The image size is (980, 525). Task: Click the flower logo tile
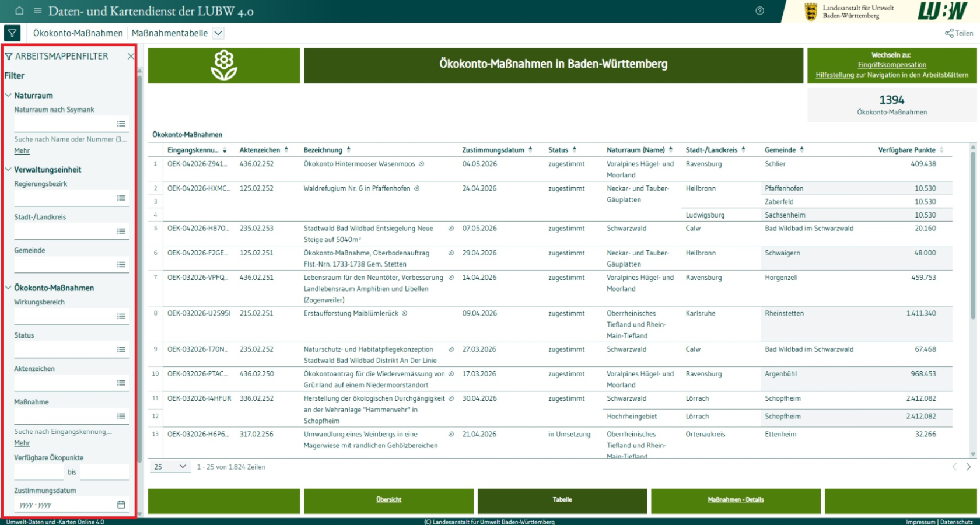coord(224,65)
